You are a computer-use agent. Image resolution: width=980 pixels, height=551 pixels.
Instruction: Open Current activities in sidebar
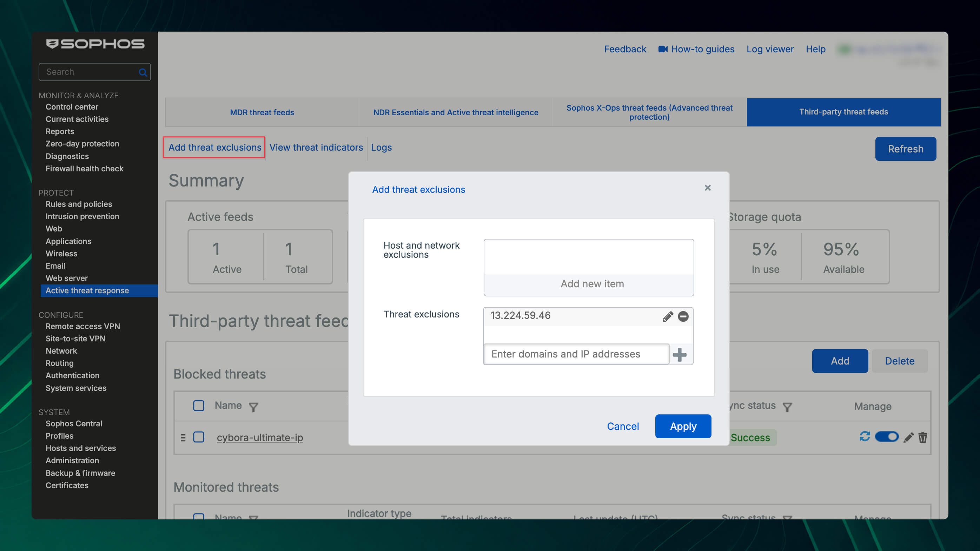click(x=77, y=119)
